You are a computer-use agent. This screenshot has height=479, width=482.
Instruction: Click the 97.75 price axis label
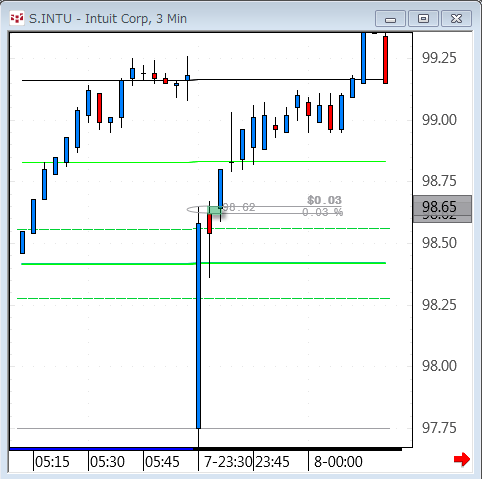tap(439, 428)
